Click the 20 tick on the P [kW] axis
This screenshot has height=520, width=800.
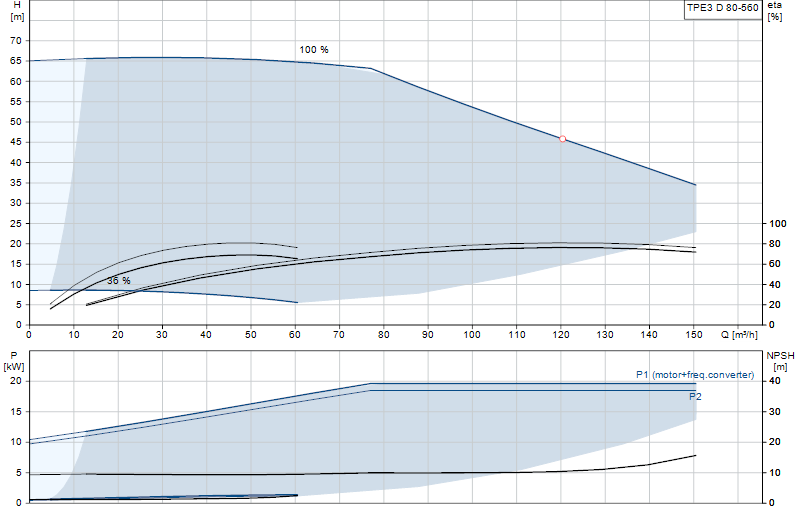(x=16, y=381)
